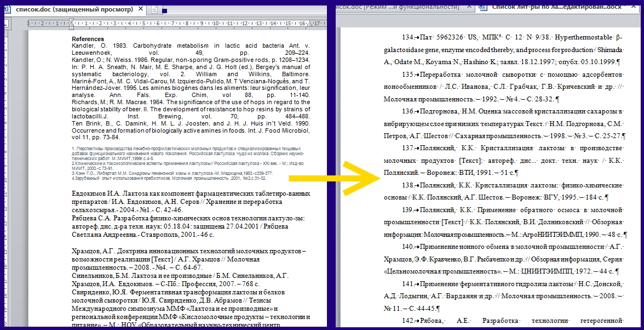Click entry '142. Рябова, А.Е. Разработка технологии'
Image resolution: width=644 pixels, height=330 pixels.
click(x=512, y=321)
